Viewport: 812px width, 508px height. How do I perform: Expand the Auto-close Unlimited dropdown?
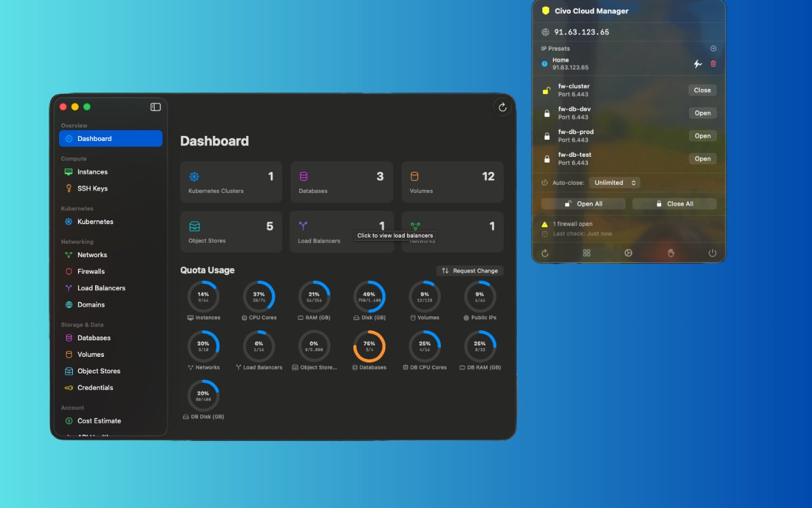[x=614, y=183]
